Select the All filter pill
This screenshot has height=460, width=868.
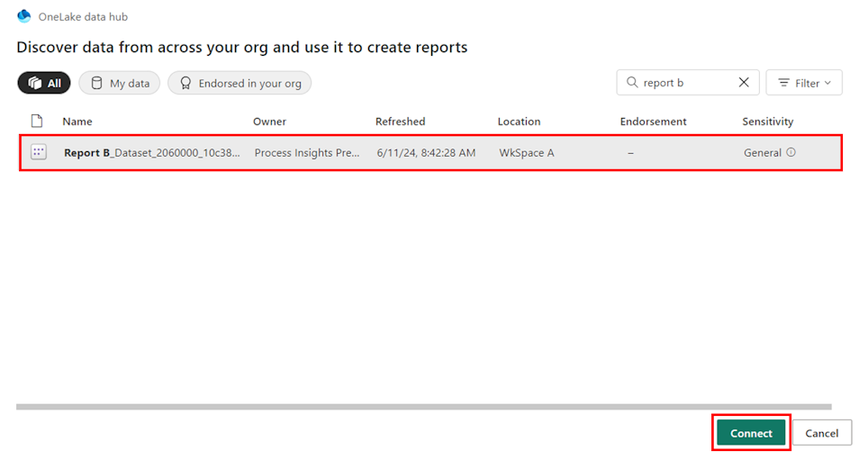44,83
